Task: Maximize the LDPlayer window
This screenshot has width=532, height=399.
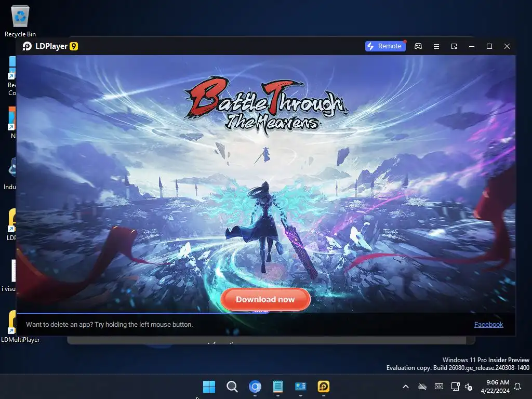Action: (x=489, y=46)
